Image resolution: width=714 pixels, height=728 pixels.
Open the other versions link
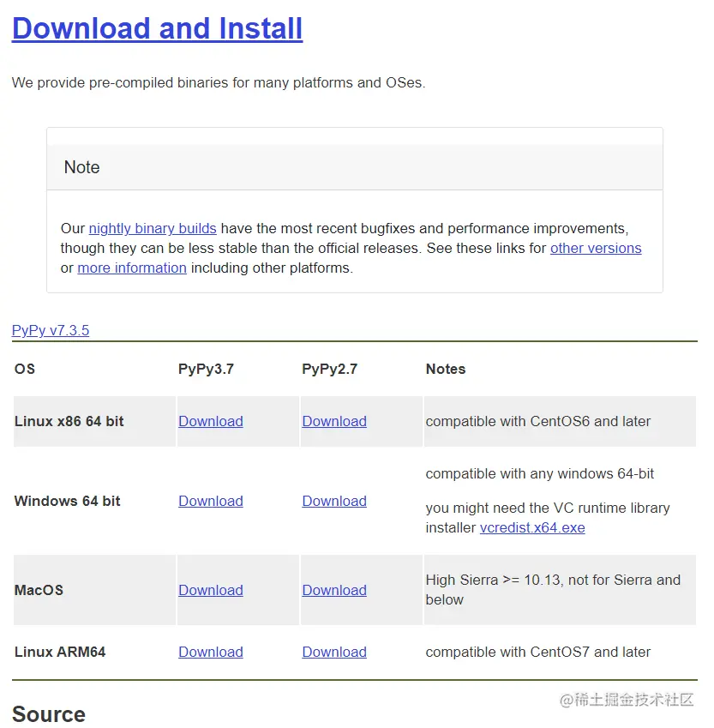tap(596, 249)
